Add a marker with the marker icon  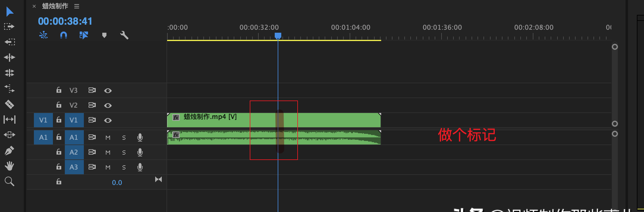click(x=104, y=35)
